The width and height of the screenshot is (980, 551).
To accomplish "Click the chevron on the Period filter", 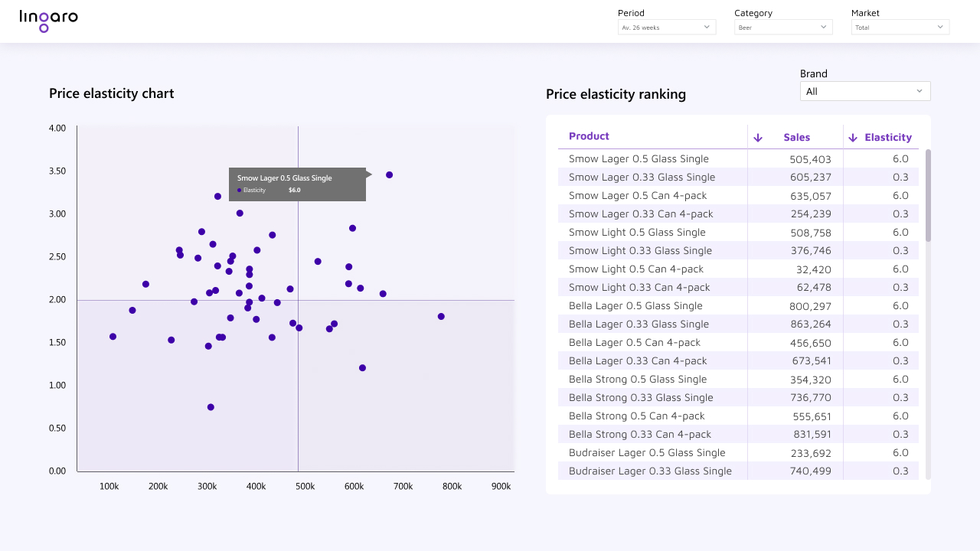I will tap(706, 27).
